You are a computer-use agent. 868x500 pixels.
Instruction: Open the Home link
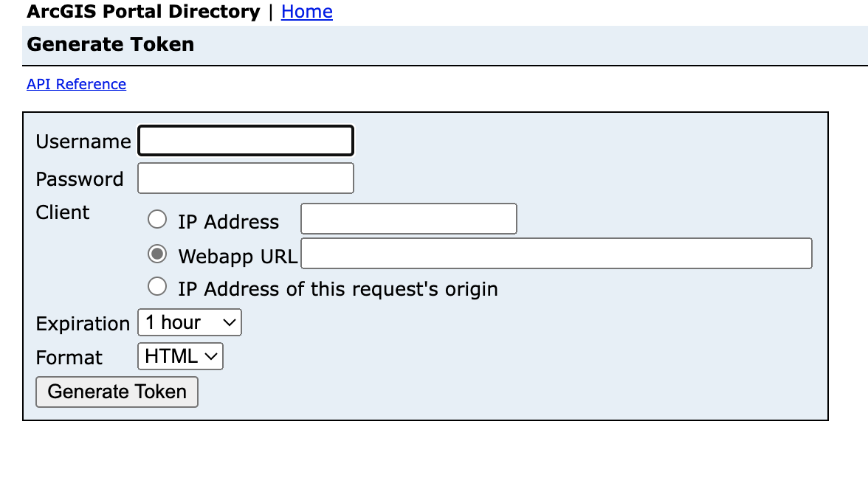pos(306,12)
